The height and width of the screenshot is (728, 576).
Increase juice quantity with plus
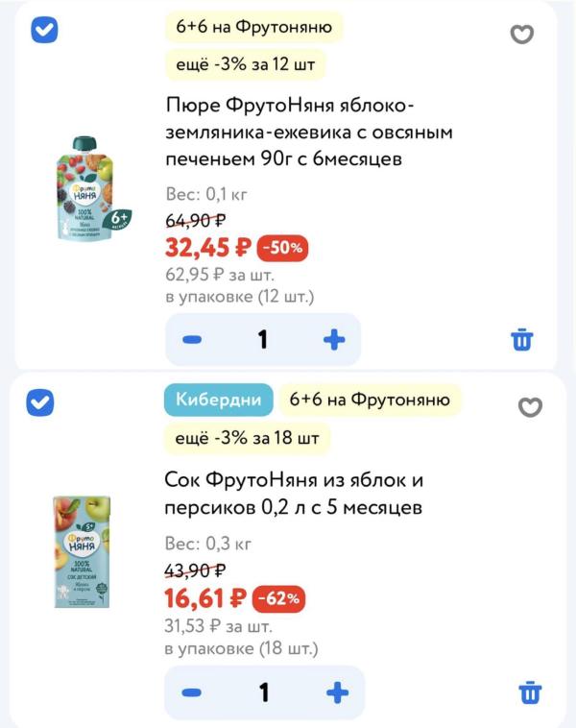[x=336, y=692]
